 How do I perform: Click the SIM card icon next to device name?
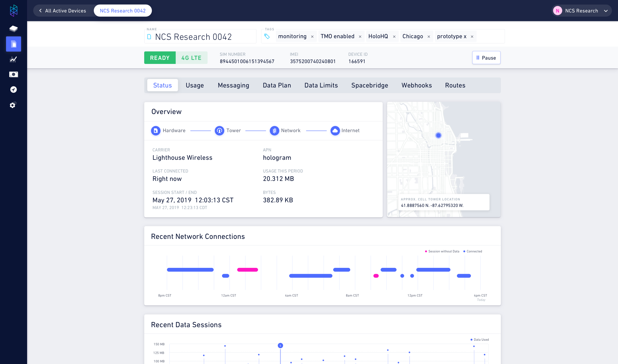149,37
